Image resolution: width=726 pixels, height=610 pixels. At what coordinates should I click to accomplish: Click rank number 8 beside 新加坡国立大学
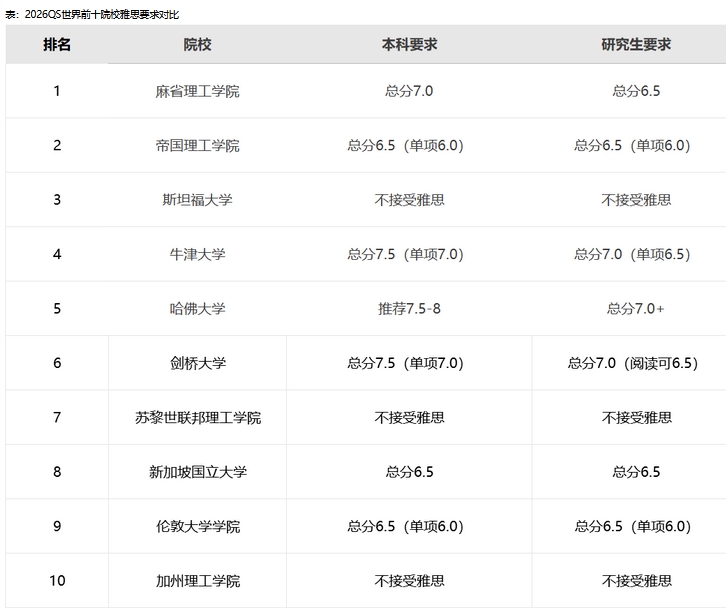(x=57, y=472)
